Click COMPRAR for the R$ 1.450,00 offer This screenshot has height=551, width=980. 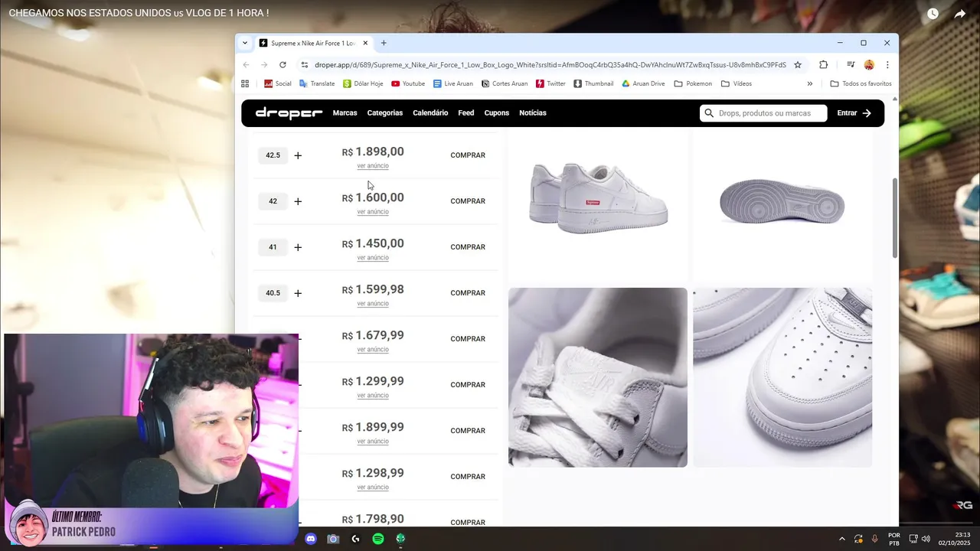pos(468,247)
